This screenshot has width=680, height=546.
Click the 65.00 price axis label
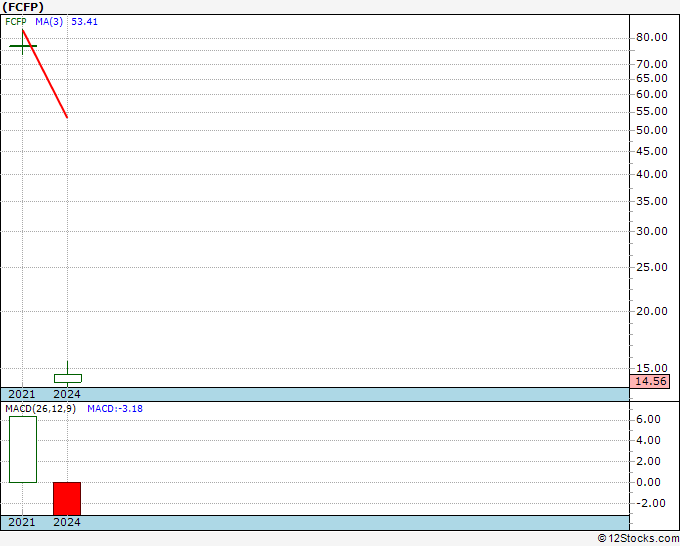(x=652, y=78)
